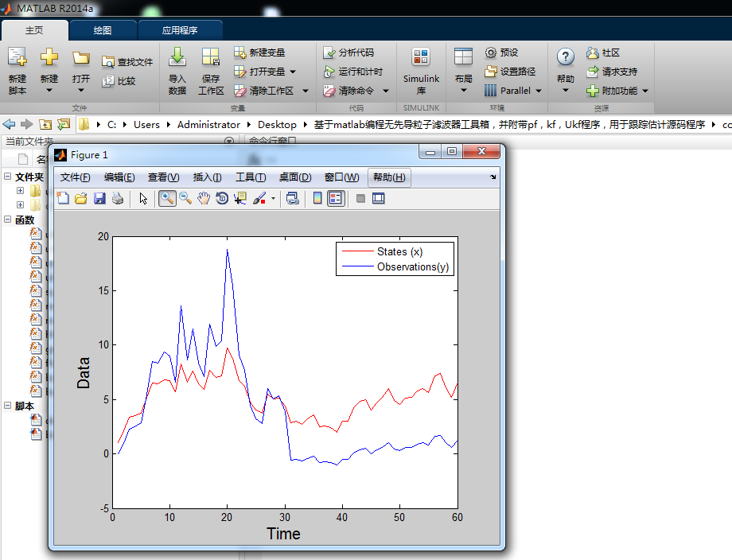Click New Figure icon in Figure 1 toolbar
Image resolution: width=732 pixels, height=560 pixels.
point(63,198)
